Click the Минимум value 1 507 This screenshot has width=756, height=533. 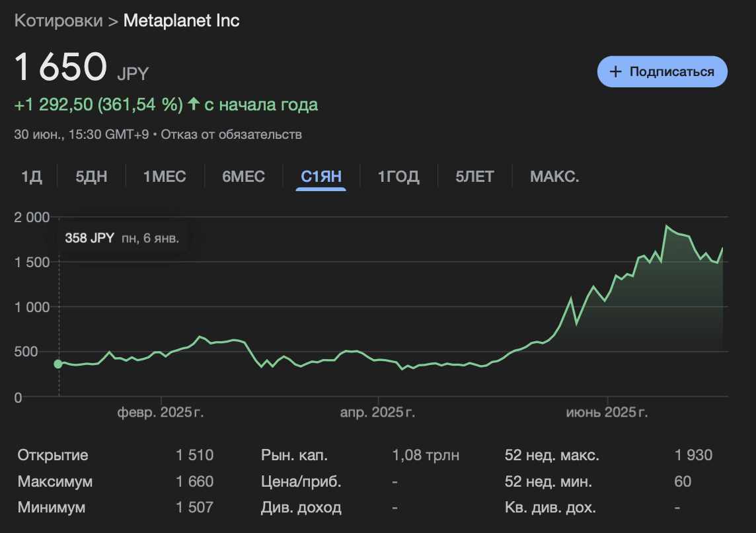[x=194, y=507]
